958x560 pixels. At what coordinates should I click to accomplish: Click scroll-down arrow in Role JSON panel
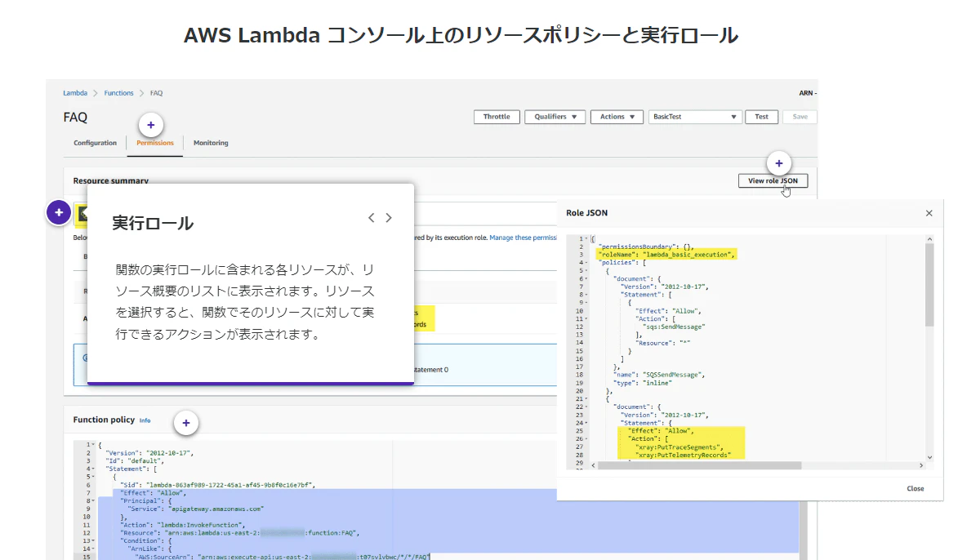[929, 457]
